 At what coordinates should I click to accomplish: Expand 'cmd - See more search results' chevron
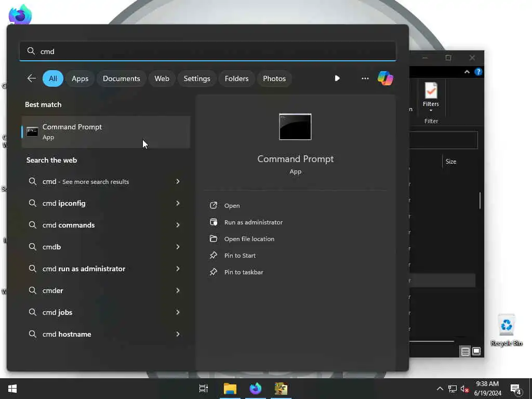pos(178,181)
